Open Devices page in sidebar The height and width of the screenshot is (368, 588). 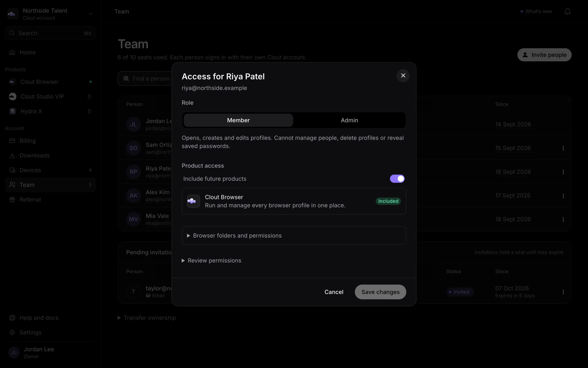50,170
